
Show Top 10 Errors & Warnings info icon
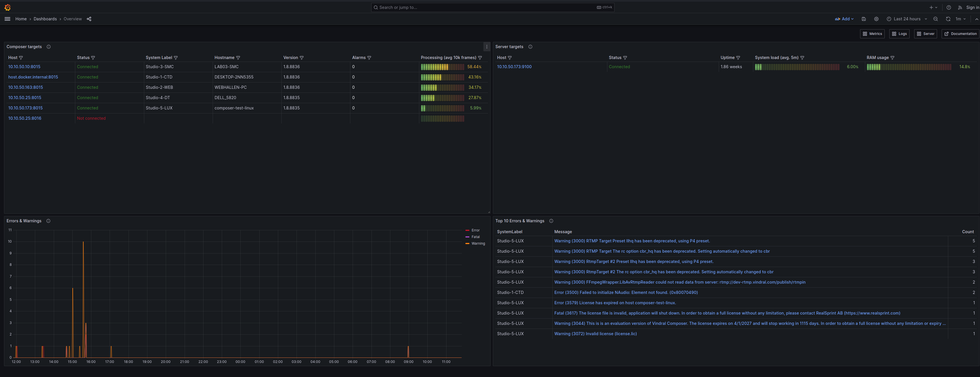point(551,221)
